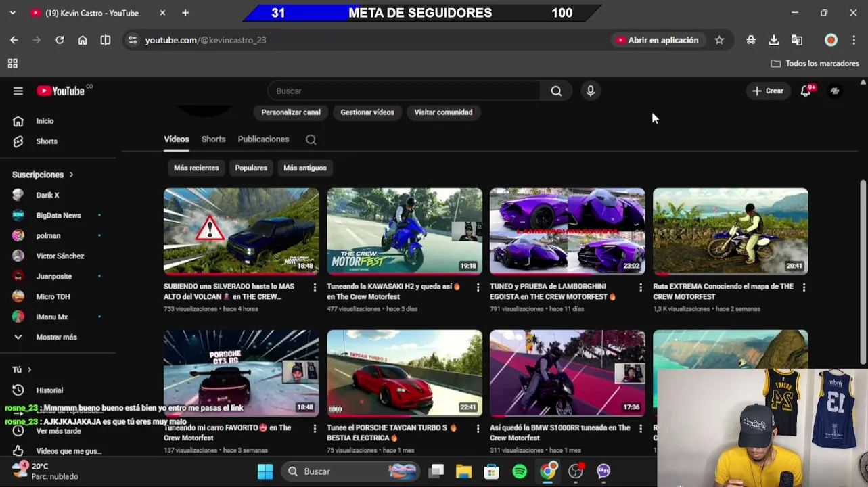The width and height of the screenshot is (868, 487).
Task: Toggle browser split view icon
Action: click(106, 40)
